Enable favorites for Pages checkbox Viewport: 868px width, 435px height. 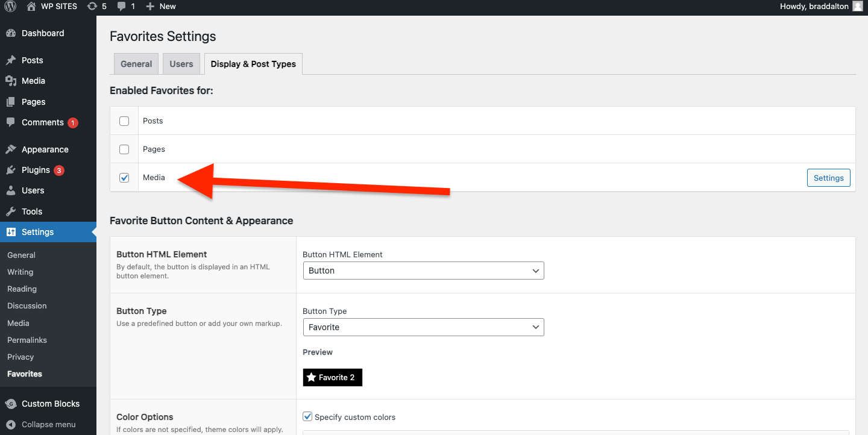(x=124, y=149)
